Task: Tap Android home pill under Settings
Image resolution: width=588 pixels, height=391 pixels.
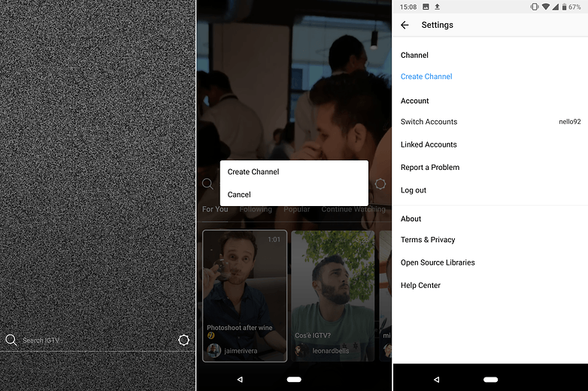Action: pyautogui.click(x=490, y=380)
